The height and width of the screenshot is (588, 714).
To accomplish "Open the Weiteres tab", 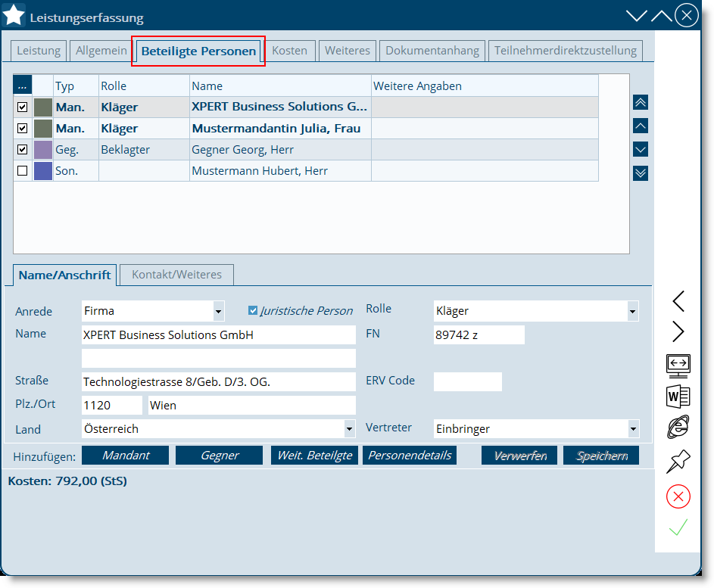I will click(x=348, y=51).
